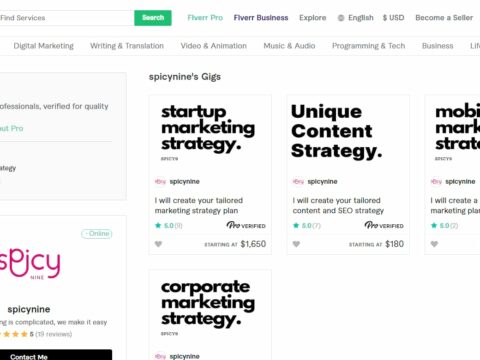The width and height of the screenshot is (480, 360).
Task: Click heart icon on mobile marketing gig
Action: [x=434, y=244]
